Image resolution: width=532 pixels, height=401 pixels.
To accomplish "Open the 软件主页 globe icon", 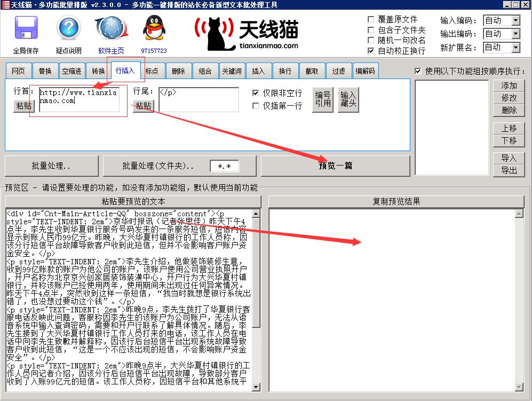I will [112, 28].
